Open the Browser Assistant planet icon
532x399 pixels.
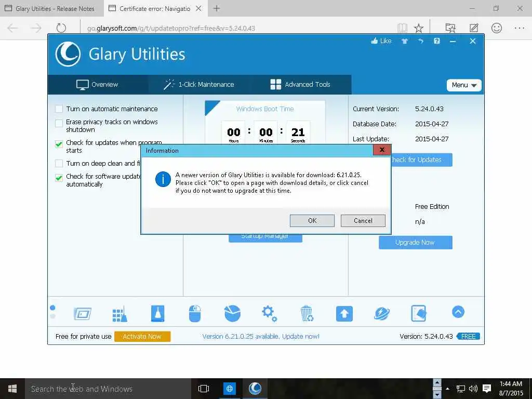click(x=382, y=313)
